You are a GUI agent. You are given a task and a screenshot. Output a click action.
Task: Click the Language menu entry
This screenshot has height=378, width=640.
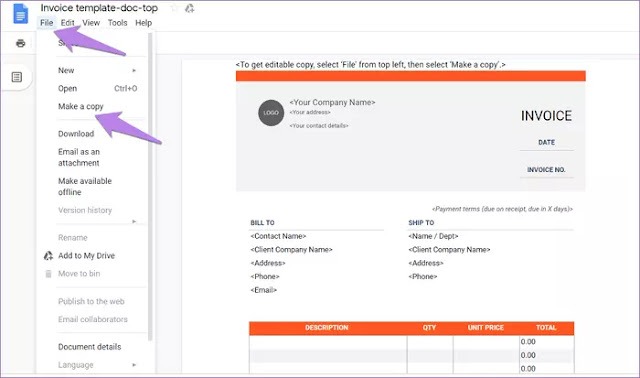pyautogui.click(x=76, y=365)
